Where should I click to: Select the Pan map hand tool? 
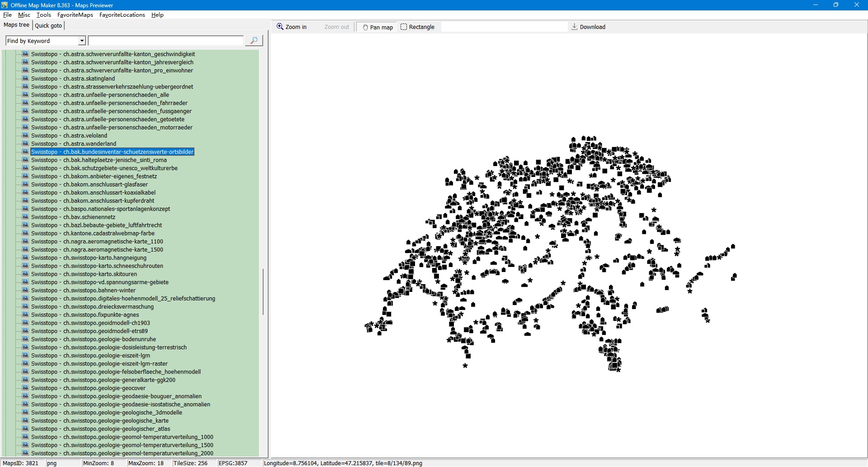click(365, 27)
